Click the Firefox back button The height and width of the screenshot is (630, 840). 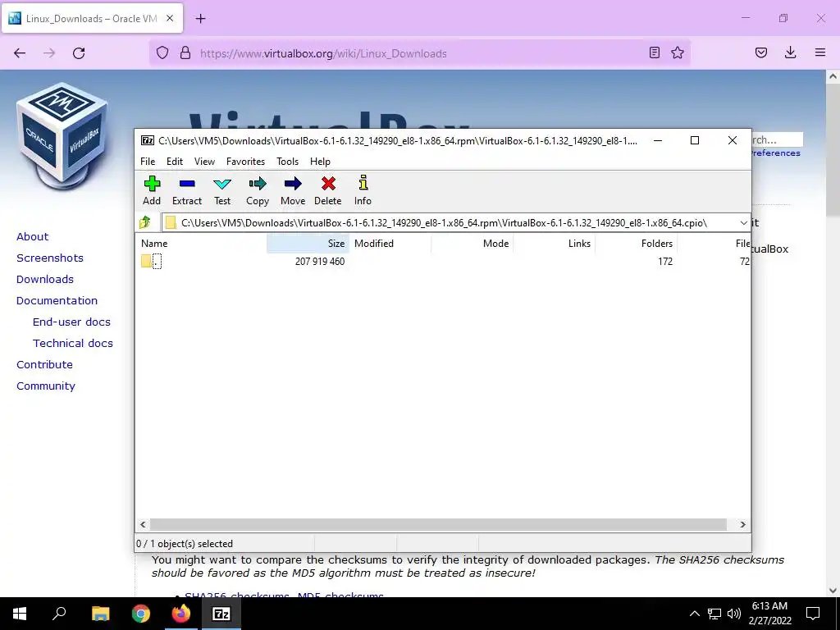tap(20, 53)
